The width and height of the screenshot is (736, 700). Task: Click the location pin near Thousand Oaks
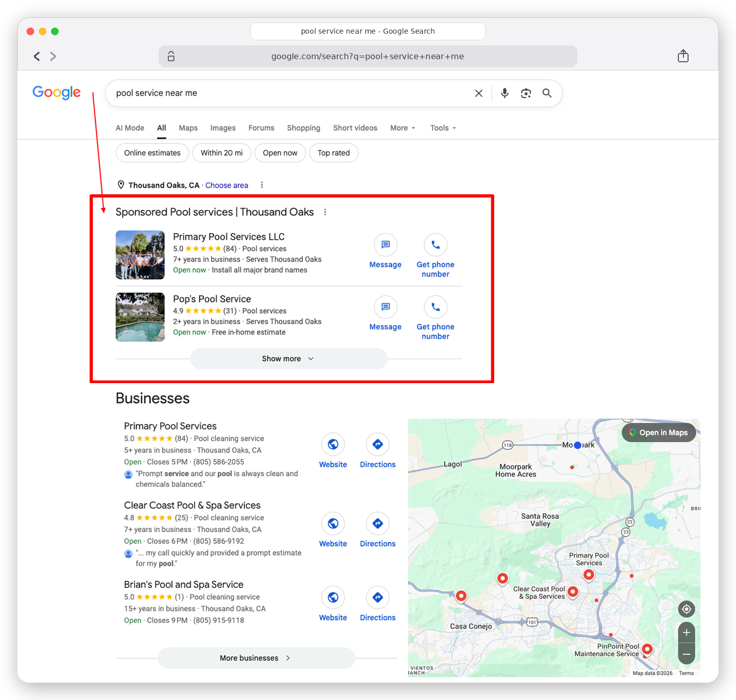(121, 185)
